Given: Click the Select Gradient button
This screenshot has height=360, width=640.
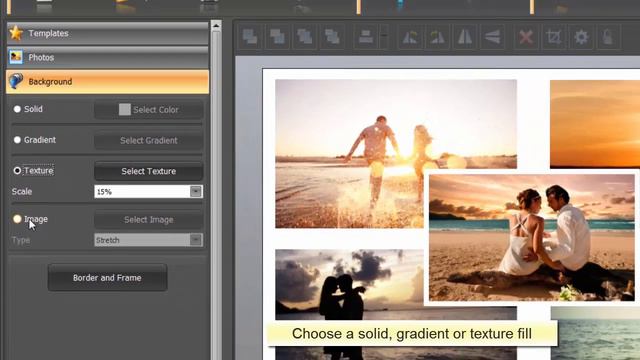Looking at the screenshot, I should click(149, 140).
